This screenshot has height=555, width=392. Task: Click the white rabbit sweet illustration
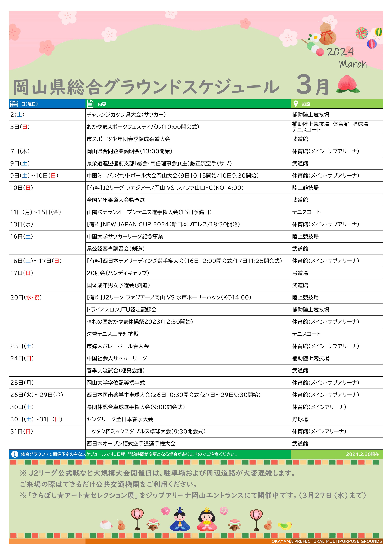click(106, 525)
